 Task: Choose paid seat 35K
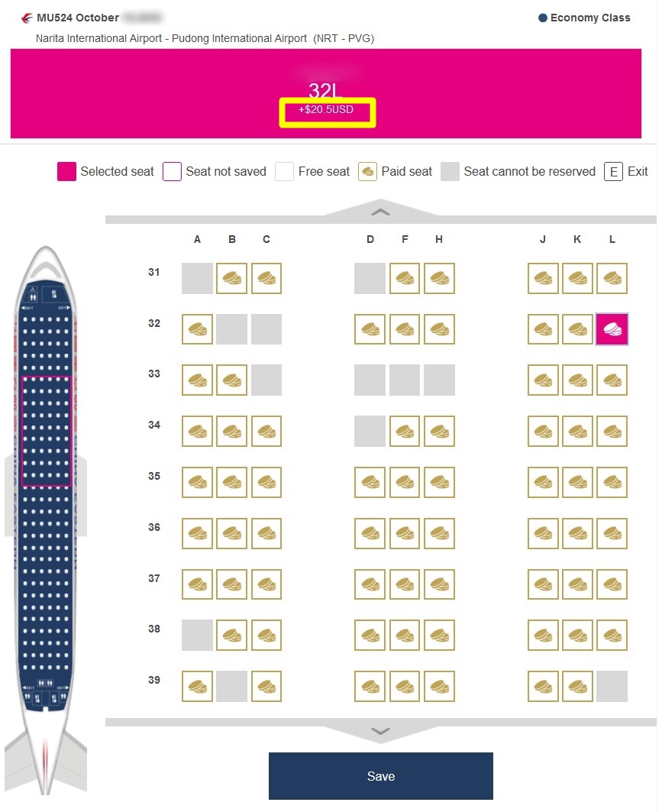(x=577, y=482)
